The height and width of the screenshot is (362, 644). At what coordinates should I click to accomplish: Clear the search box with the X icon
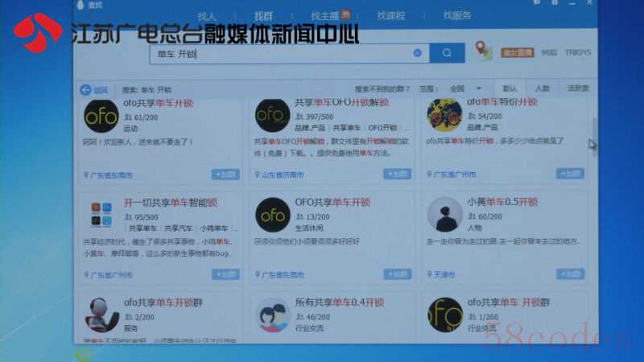coord(417,53)
